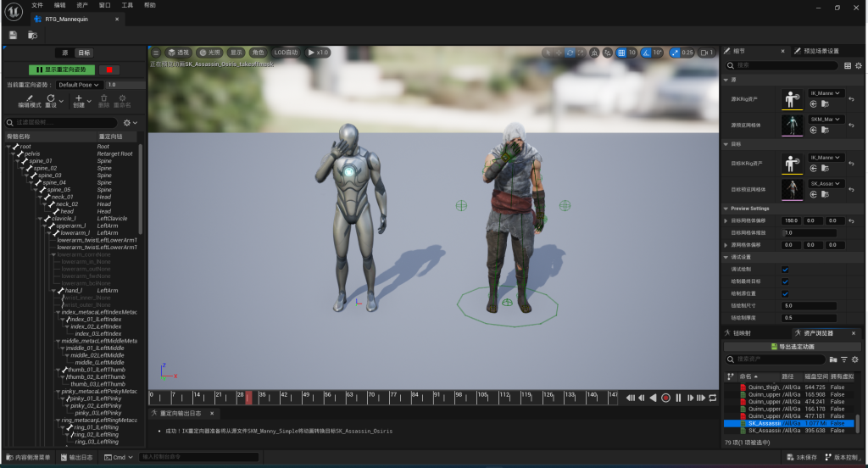Image resolution: width=868 pixels, height=468 pixels.
Task: Jump to the first frame of animation
Action: pos(630,398)
